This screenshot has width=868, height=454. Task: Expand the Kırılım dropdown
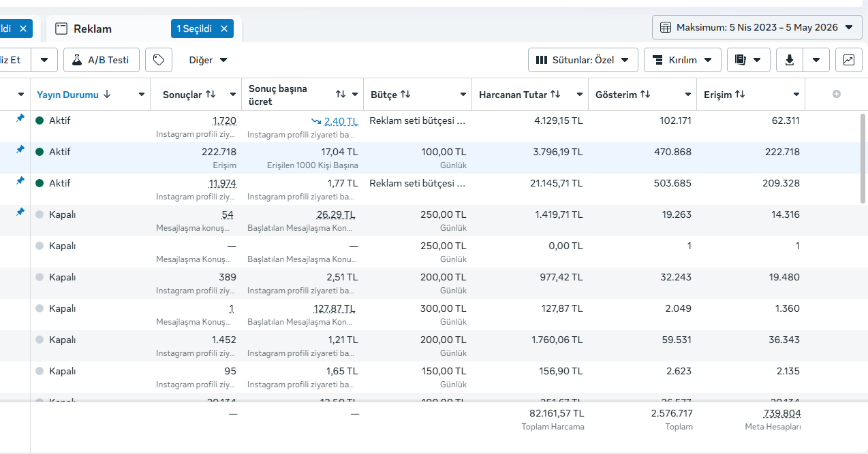tap(683, 60)
